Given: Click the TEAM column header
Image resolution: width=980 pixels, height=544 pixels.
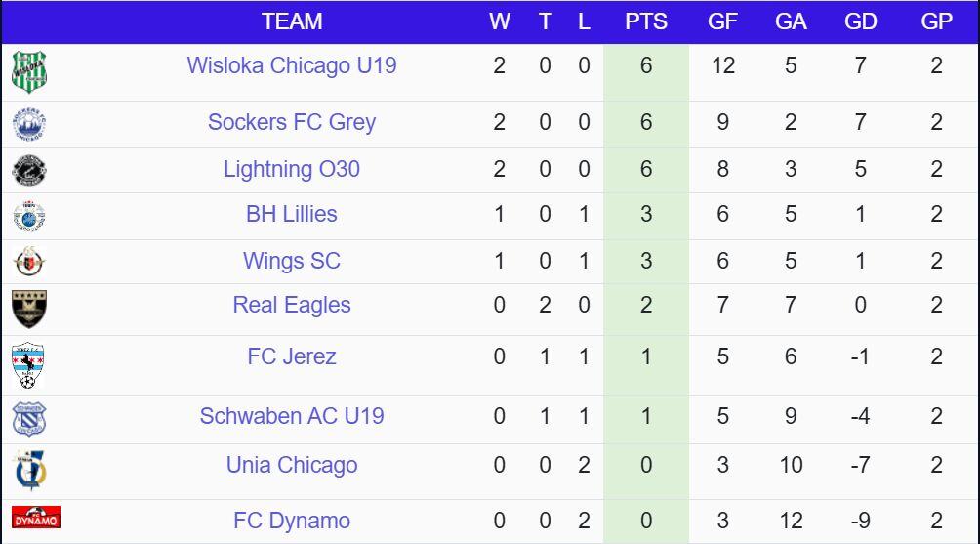Looking at the screenshot, I should [x=292, y=21].
